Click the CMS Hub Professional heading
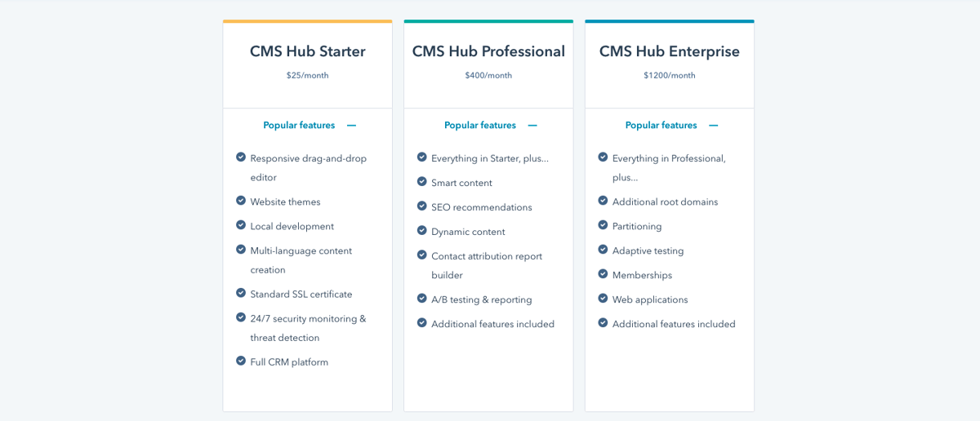This screenshot has width=980, height=421. (x=488, y=51)
